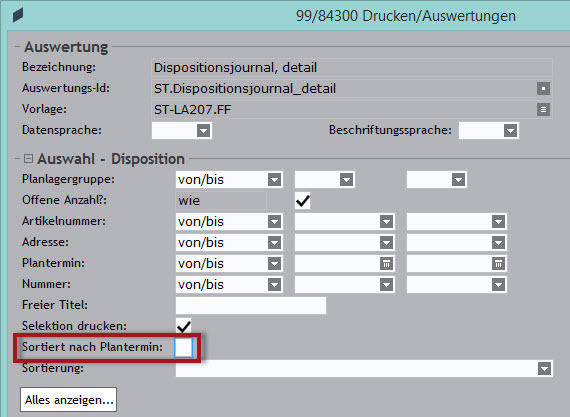Click the Freier Titel input field
The height and width of the screenshot is (417, 570).
click(x=251, y=305)
